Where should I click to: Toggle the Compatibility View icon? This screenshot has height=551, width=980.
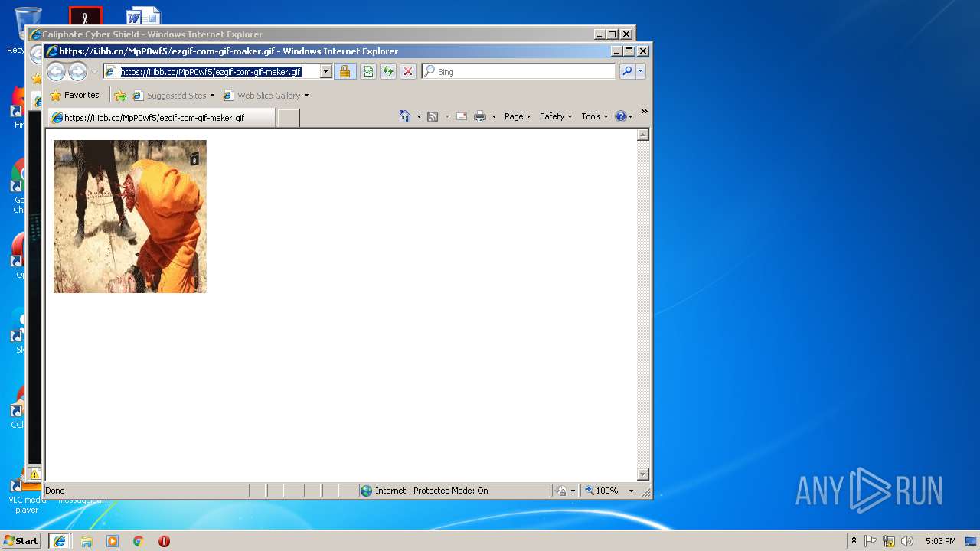[x=368, y=72]
